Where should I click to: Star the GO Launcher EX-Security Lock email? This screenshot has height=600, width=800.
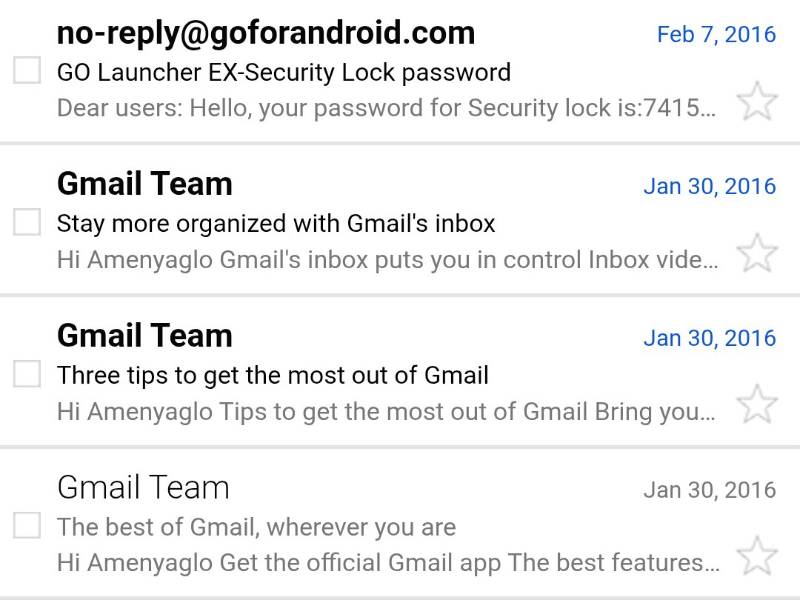coord(757,101)
